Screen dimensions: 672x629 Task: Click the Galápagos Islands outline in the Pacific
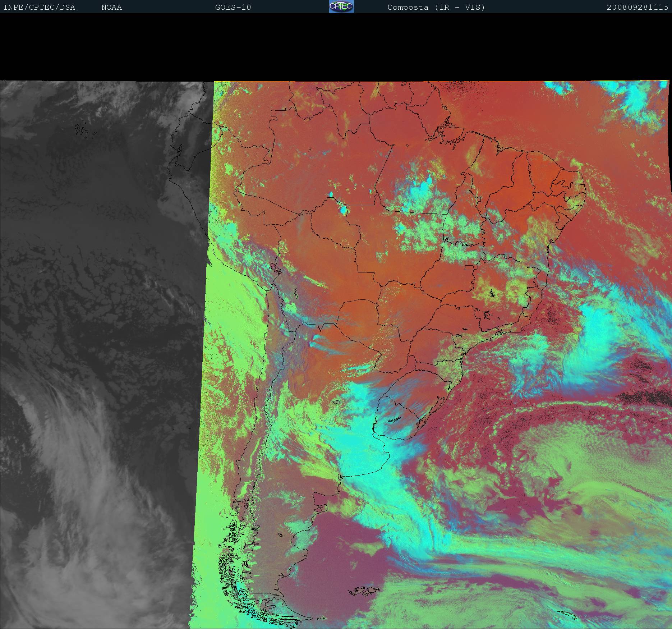point(82,130)
